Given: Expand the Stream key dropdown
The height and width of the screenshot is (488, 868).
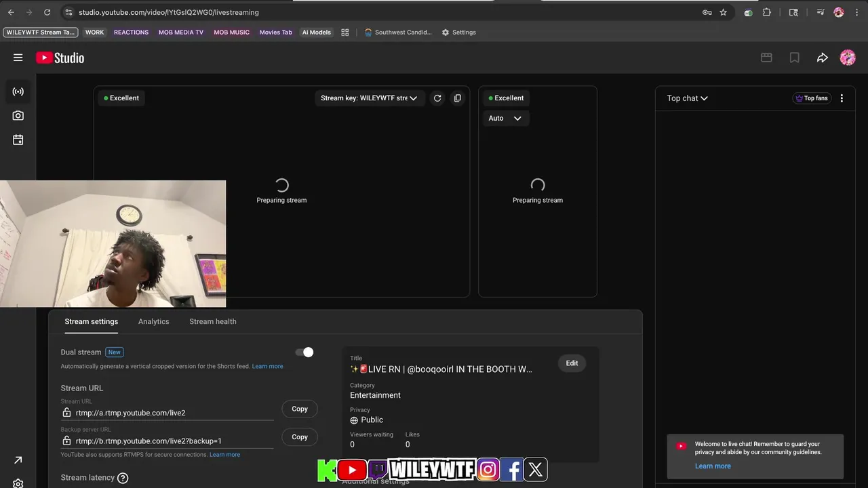Looking at the screenshot, I should (369, 98).
